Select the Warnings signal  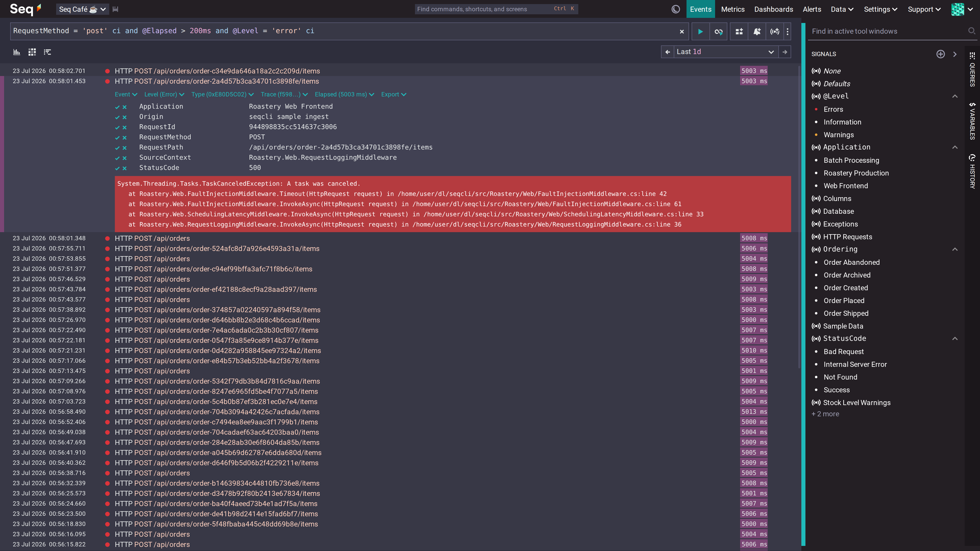pos(838,135)
